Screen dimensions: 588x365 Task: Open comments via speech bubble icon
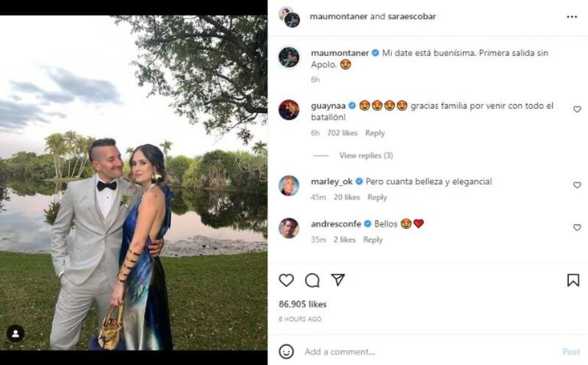(x=312, y=280)
